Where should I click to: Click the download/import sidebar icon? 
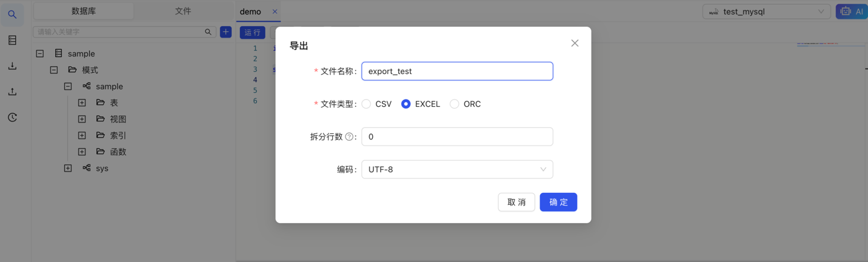[x=12, y=66]
